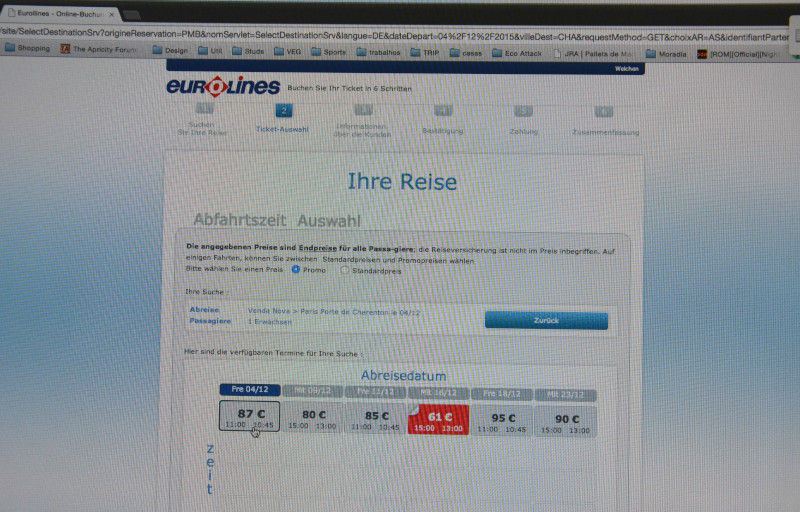Open a new browser tab
Image resolution: width=800 pixels, height=512 pixels.
click(132, 15)
